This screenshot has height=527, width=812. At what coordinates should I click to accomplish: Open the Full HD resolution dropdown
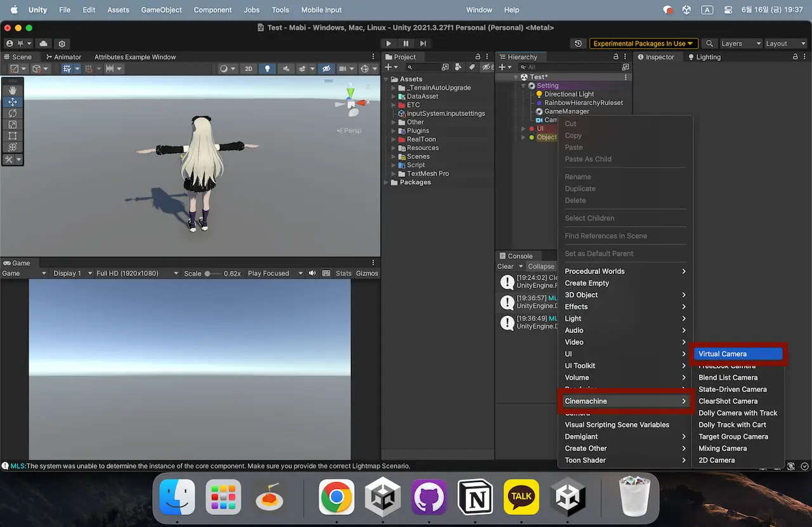point(137,273)
